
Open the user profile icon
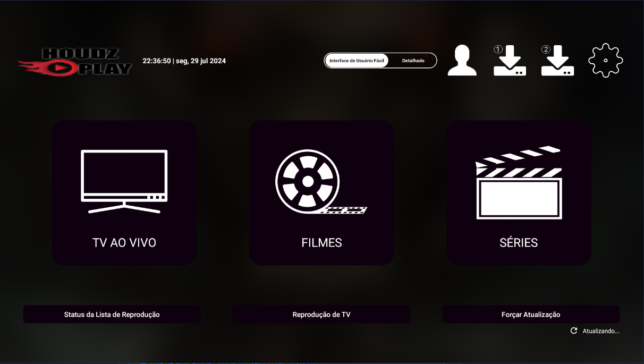pyautogui.click(x=462, y=61)
